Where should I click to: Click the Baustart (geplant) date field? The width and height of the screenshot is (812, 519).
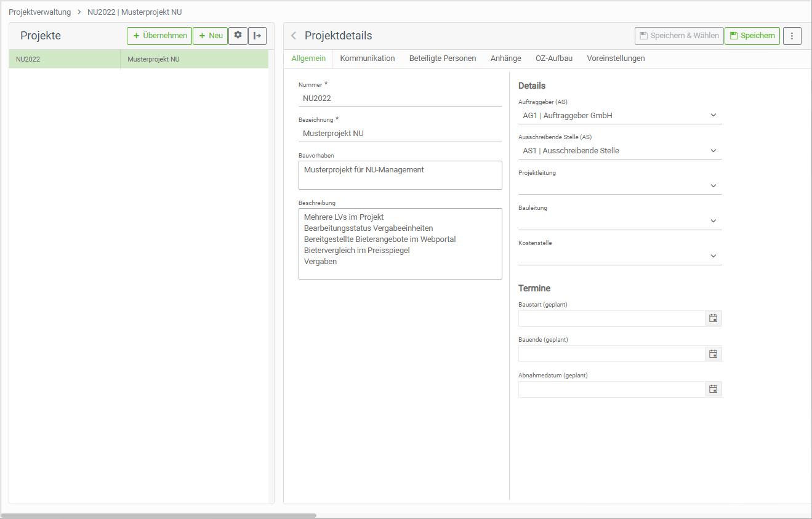coord(611,318)
